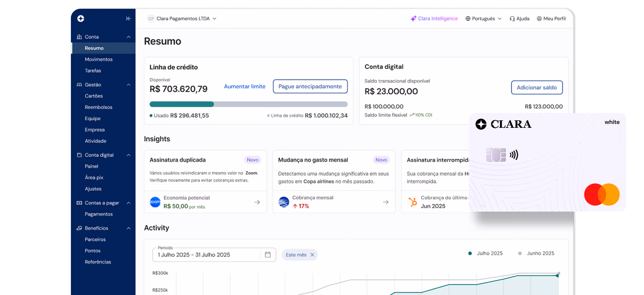644x295 pixels.
Task: Open Meu Perfil
Action: (551, 18)
